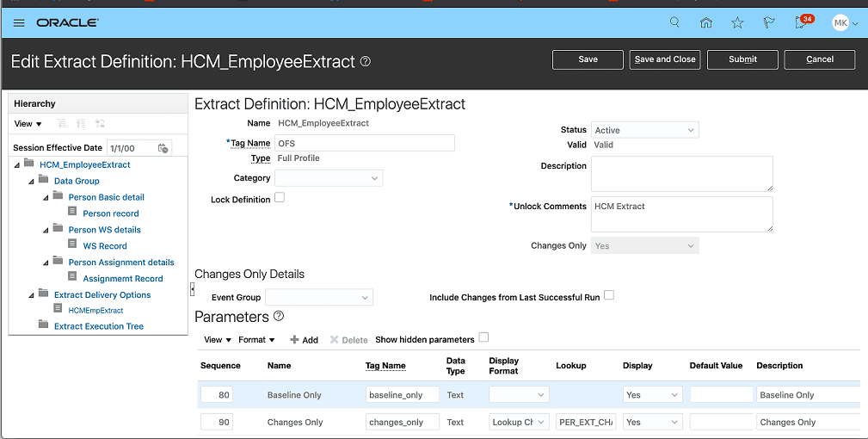The height and width of the screenshot is (439, 868).
Task: Open the Watchlist flag icon
Action: click(x=768, y=22)
